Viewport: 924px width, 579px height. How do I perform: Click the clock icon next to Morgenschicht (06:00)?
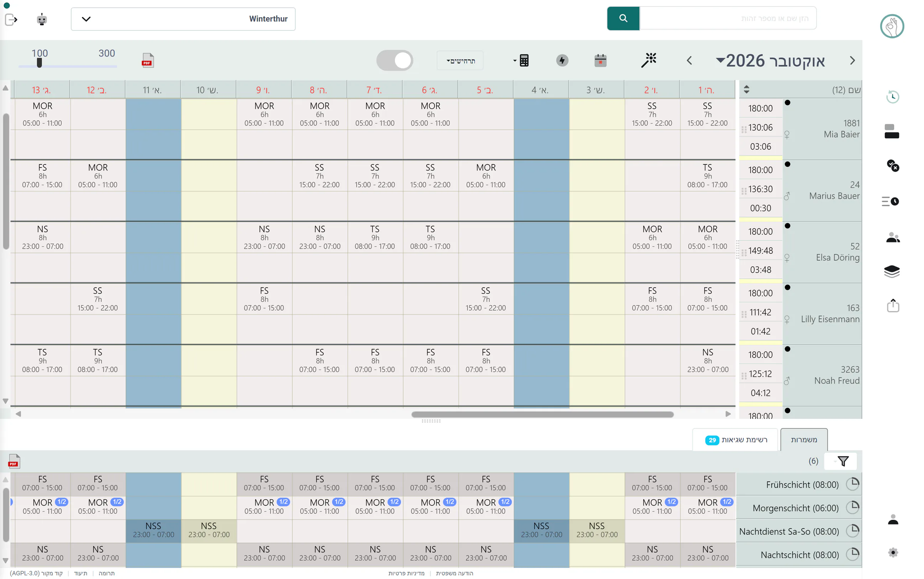tap(853, 507)
